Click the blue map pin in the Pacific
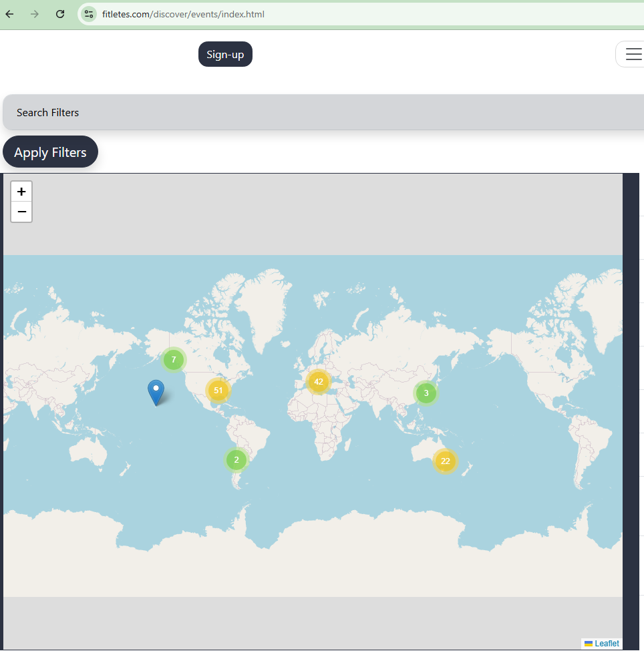Image resolution: width=644 pixels, height=659 pixels. click(x=156, y=392)
